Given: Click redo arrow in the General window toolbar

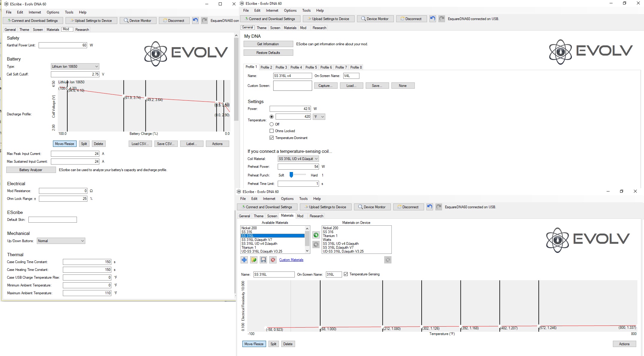Looking at the screenshot, I should point(442,19).
